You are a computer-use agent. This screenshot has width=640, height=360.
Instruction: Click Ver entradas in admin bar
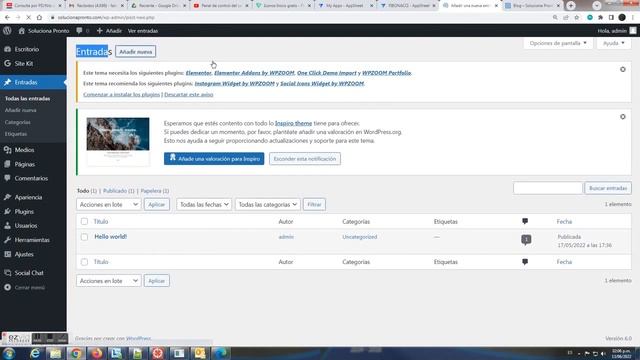pyautogui.click(x=142, y=31)
